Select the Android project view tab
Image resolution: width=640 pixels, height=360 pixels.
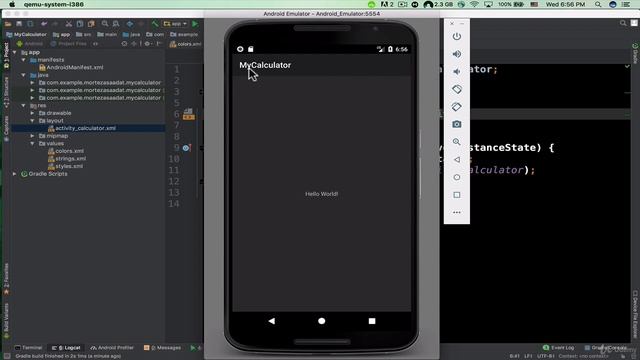click(29, 44)
